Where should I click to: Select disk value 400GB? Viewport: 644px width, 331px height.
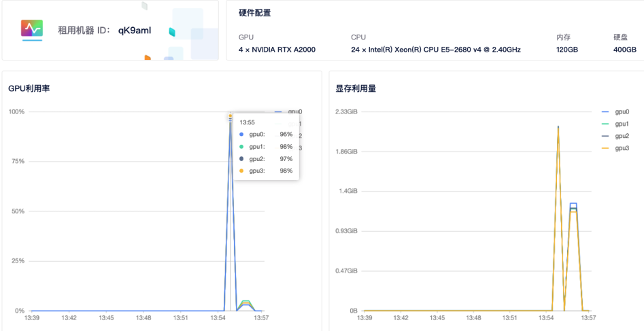tap(624, 50)
